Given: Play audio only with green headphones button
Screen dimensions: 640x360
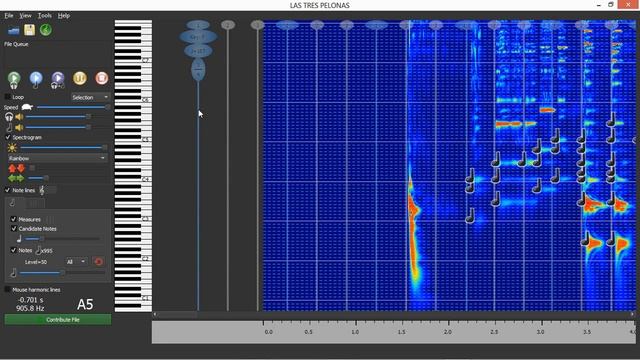Looking at the screenshot, I should 14,79.
